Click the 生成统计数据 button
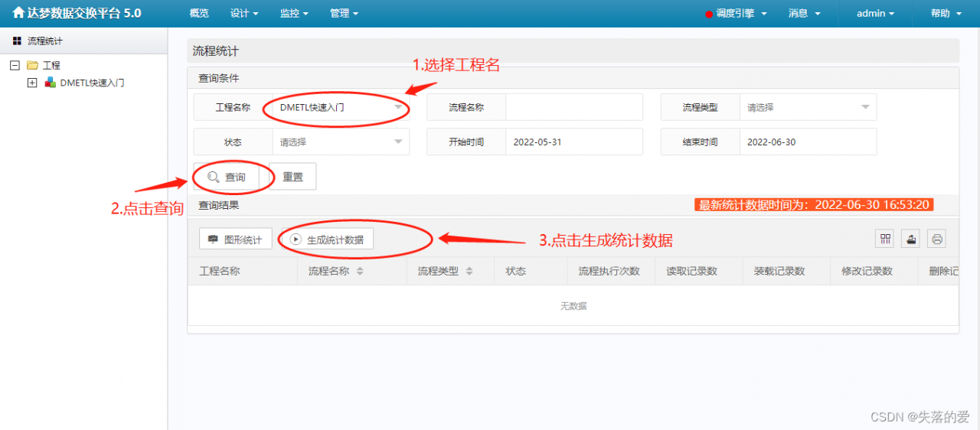The image size is (980, 430). coord(327,239)
